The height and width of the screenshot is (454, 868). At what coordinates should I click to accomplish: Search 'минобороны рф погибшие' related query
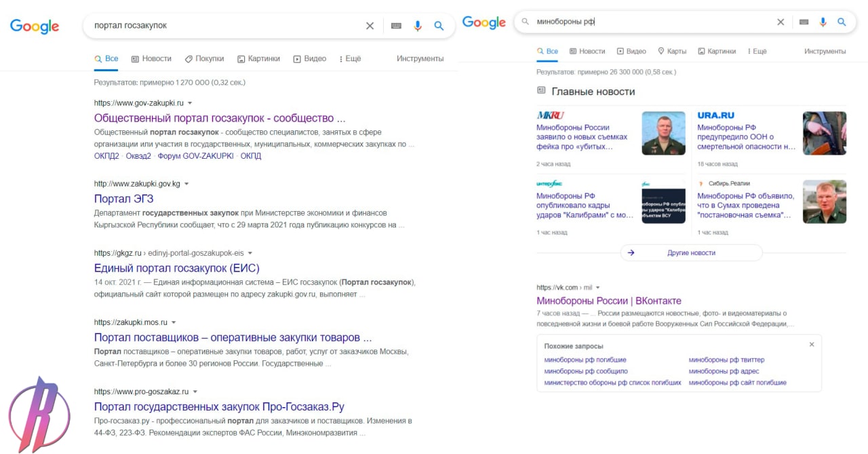585,360
